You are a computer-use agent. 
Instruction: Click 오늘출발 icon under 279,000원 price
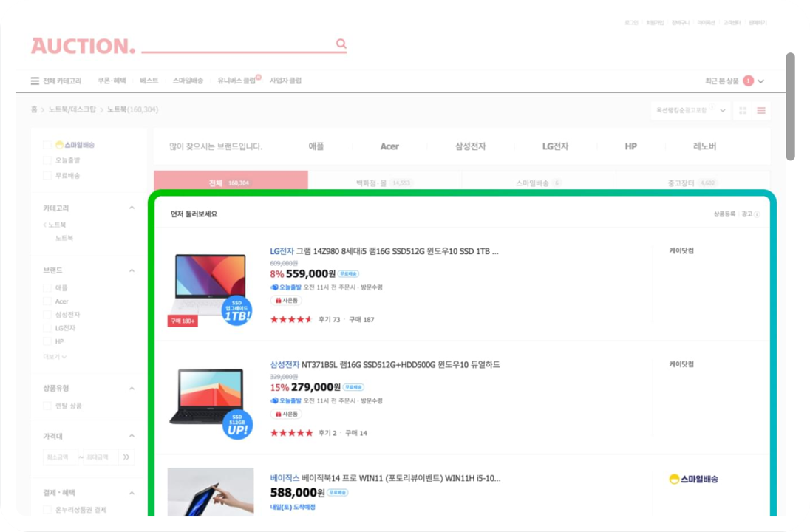(x=274, y=400)
